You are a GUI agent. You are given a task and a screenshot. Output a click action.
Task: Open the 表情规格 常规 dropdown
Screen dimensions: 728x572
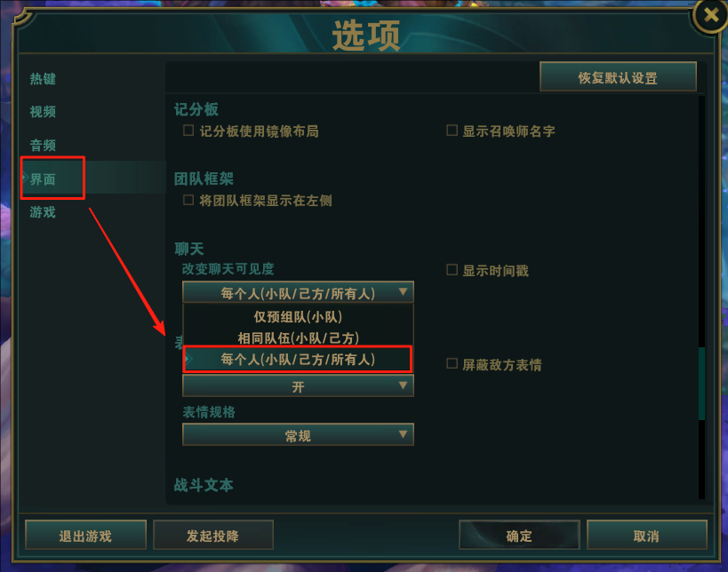tap(298, 434)
